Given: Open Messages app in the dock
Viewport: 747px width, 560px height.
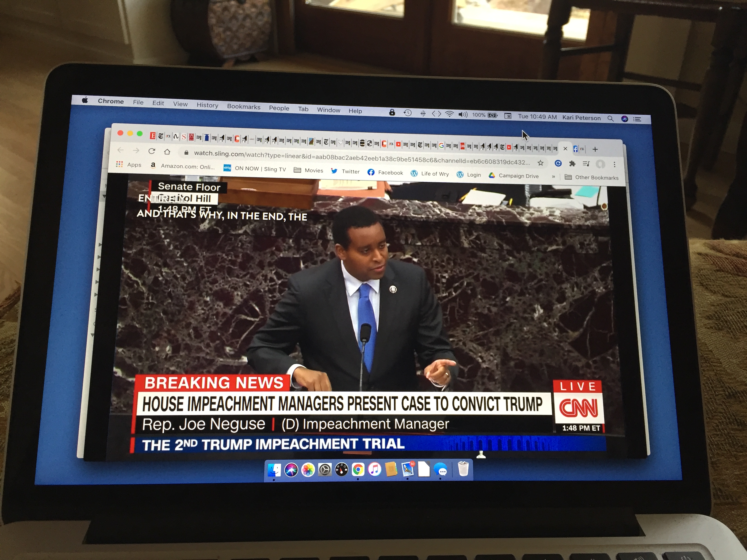Looking at the screenshot, I should (441, 470).
